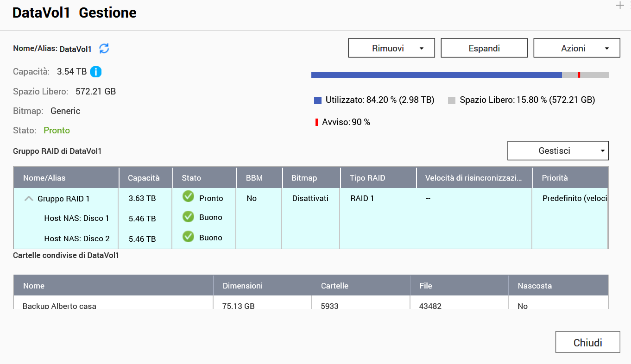This screenshot has width=631, height=364.
Task: Click the green check icon for Disco 2
Action: click(188, 237)
